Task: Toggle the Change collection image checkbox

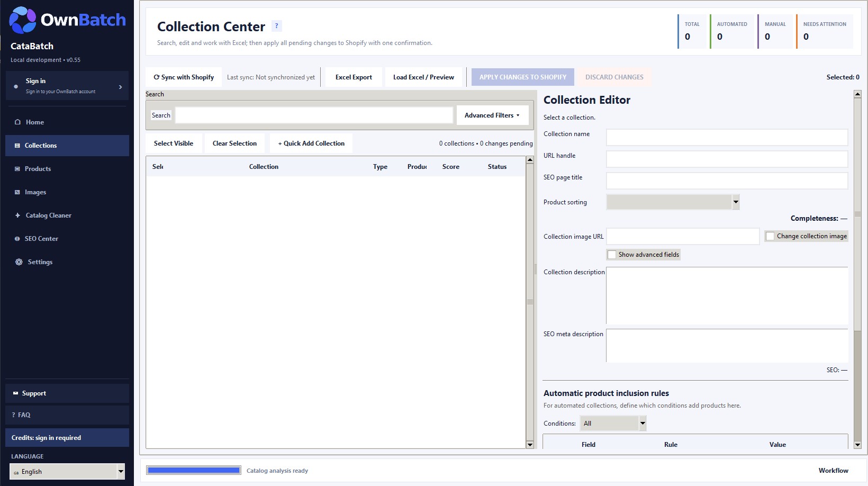Action: coord(770,236)
